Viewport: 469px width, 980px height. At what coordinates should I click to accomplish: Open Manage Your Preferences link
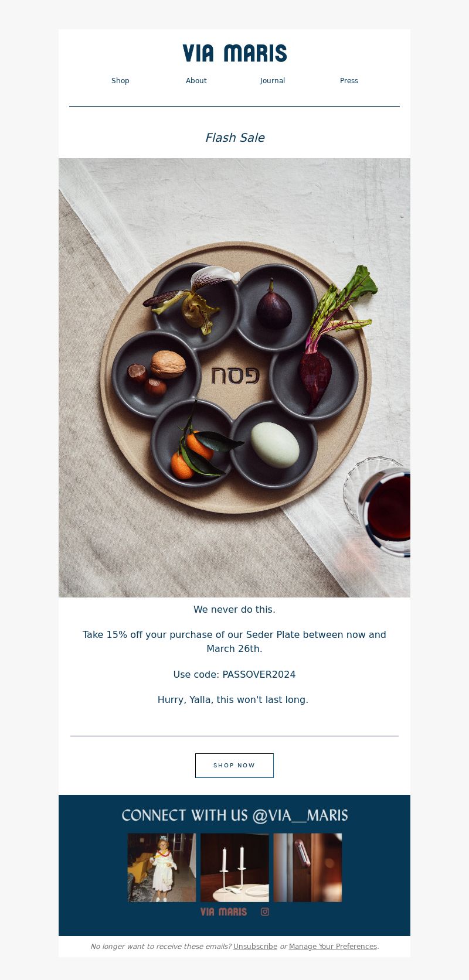tap(333, 947)
